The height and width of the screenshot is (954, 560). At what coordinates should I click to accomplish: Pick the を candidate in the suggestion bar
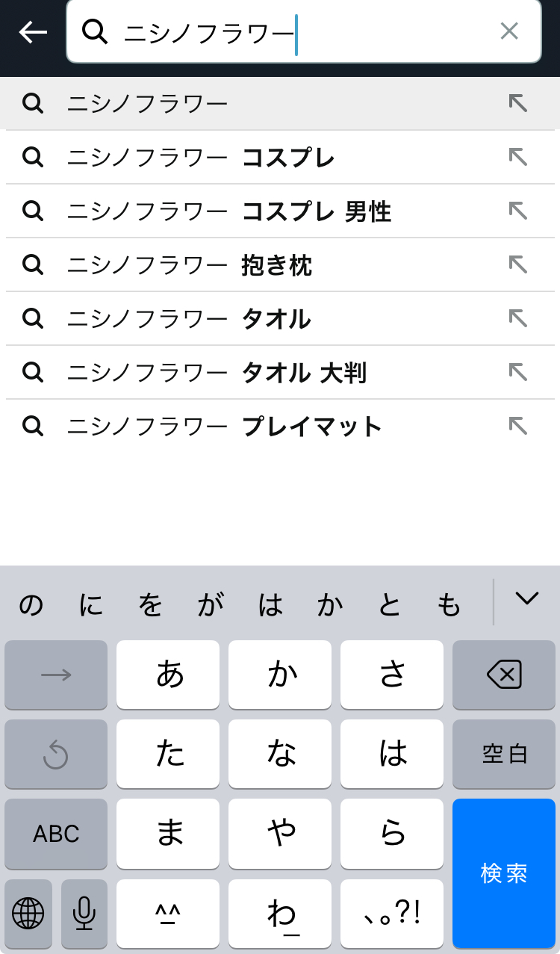(150, 604)
